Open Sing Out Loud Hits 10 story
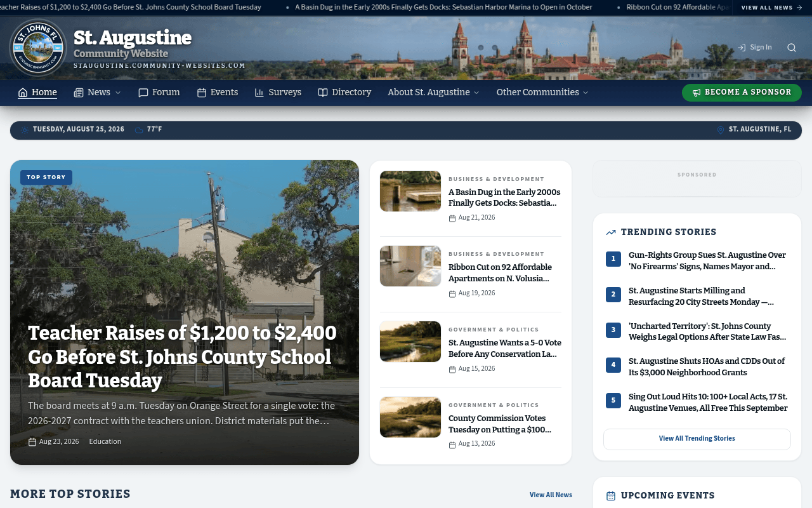Image resolution: width=812 pixels, height=508 pixels. 708,403
